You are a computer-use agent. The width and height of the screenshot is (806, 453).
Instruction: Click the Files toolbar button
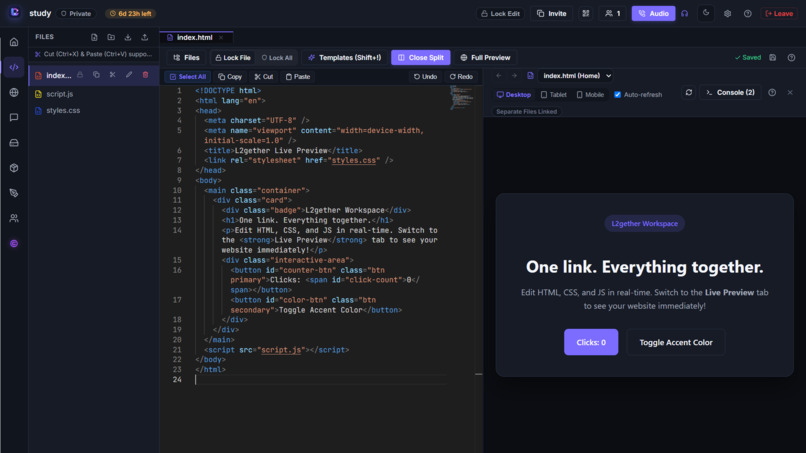(x=187, y=58)
